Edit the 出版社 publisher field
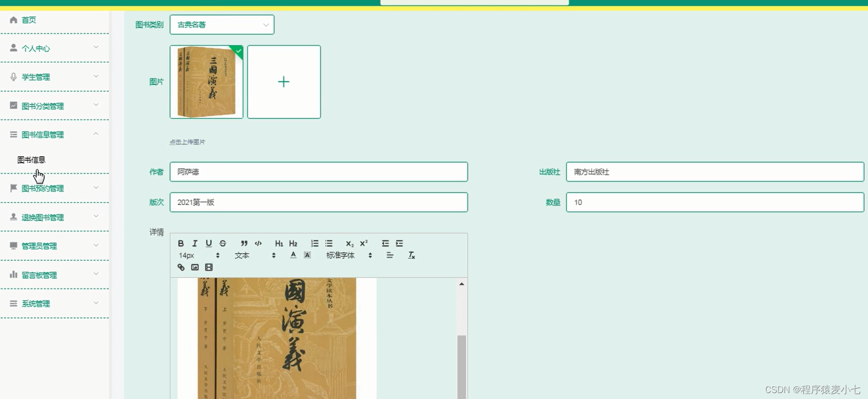The height and width of the screenshot is (399, 868). point(715,172)
